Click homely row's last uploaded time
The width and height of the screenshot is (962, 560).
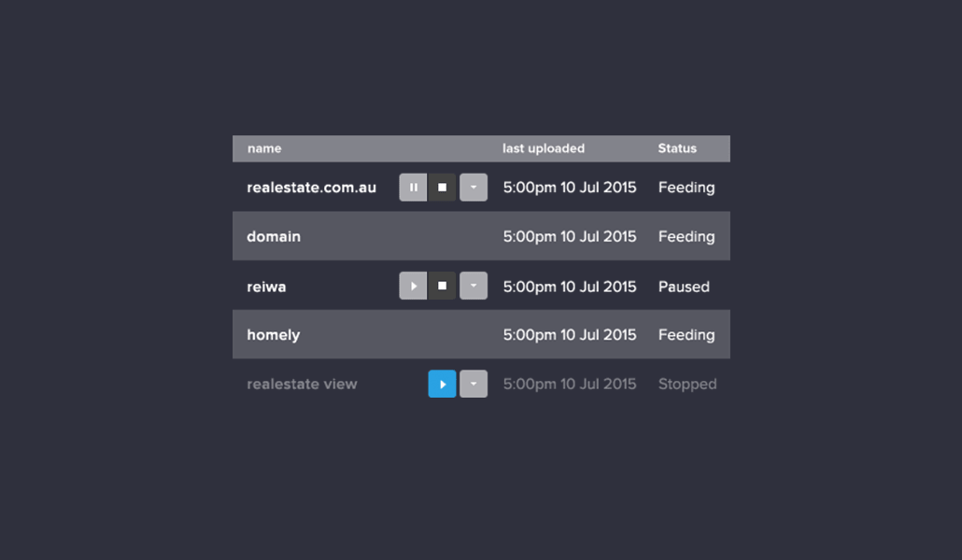point(570,335)
